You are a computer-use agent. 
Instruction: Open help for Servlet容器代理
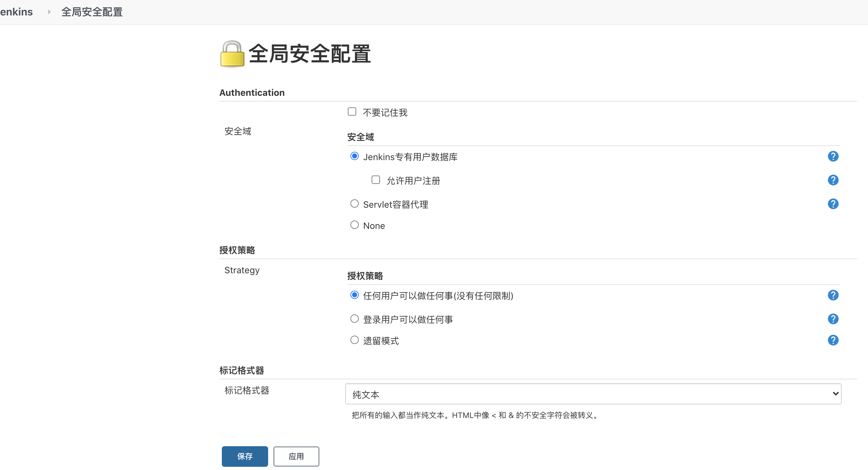tap(833, 204)
